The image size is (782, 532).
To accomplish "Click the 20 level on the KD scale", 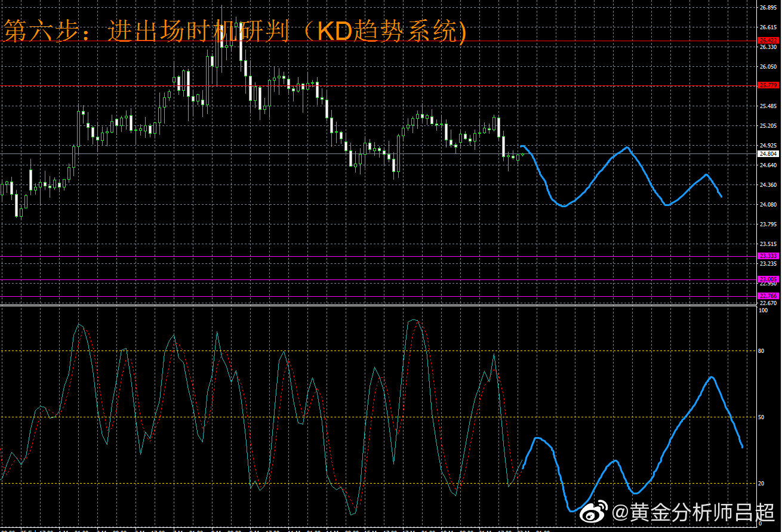I will pos(761,483).
